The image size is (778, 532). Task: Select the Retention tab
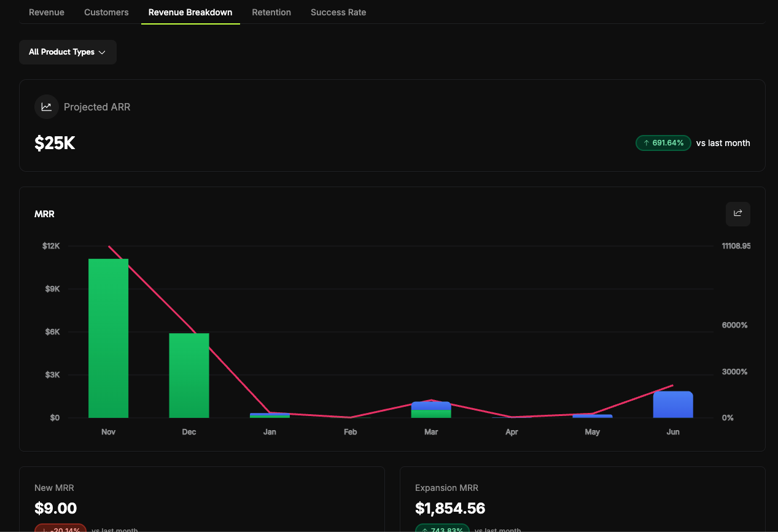pos(271,12)
